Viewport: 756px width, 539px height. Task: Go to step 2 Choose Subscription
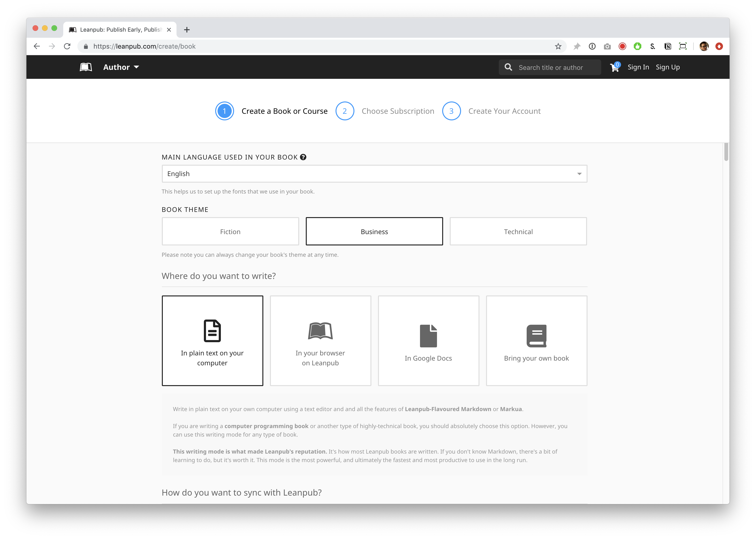tap(385, 111)
